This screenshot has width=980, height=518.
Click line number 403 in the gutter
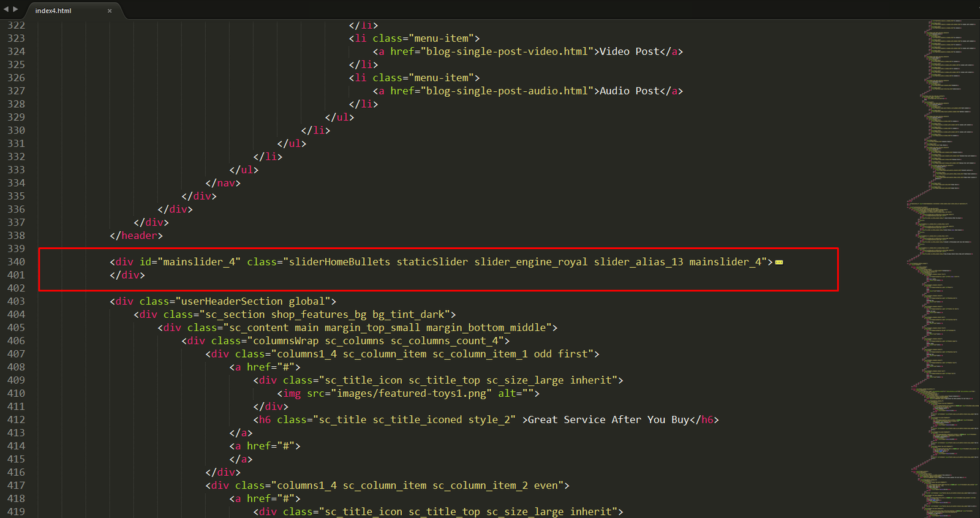point(17,301)
